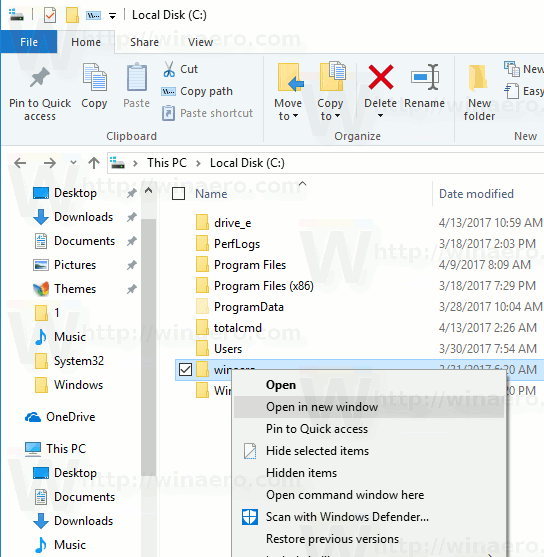Select System32 in the navigation pane
This screenshot has height=557, width=544.
(x=79, y=361)
